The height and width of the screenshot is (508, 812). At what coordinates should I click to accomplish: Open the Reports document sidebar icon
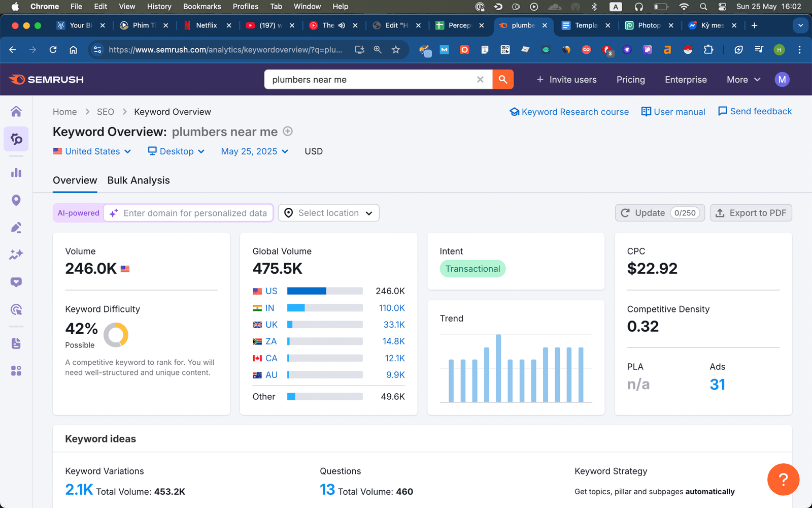(x=16, y=344)
